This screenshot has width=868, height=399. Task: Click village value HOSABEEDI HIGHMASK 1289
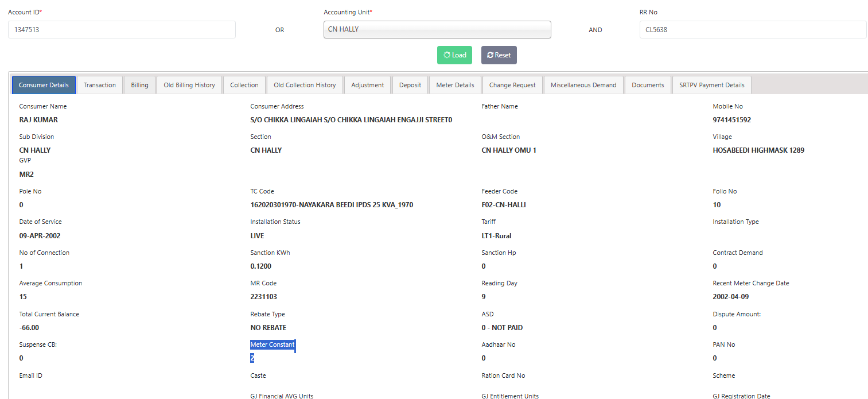pyautogui.click(x=758, y=150)
